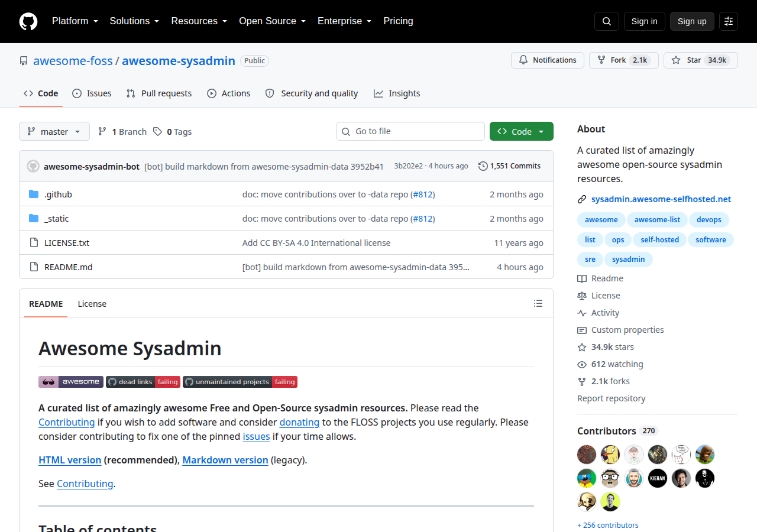
Task: Select the self-hosted topic tag
Action: [660, 239]
